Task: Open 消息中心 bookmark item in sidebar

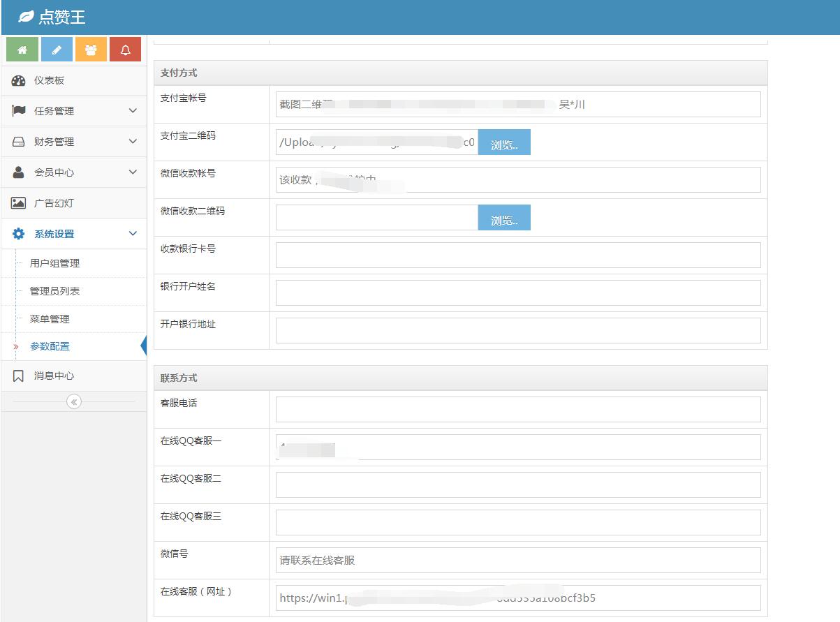Action: coord(53,376)
